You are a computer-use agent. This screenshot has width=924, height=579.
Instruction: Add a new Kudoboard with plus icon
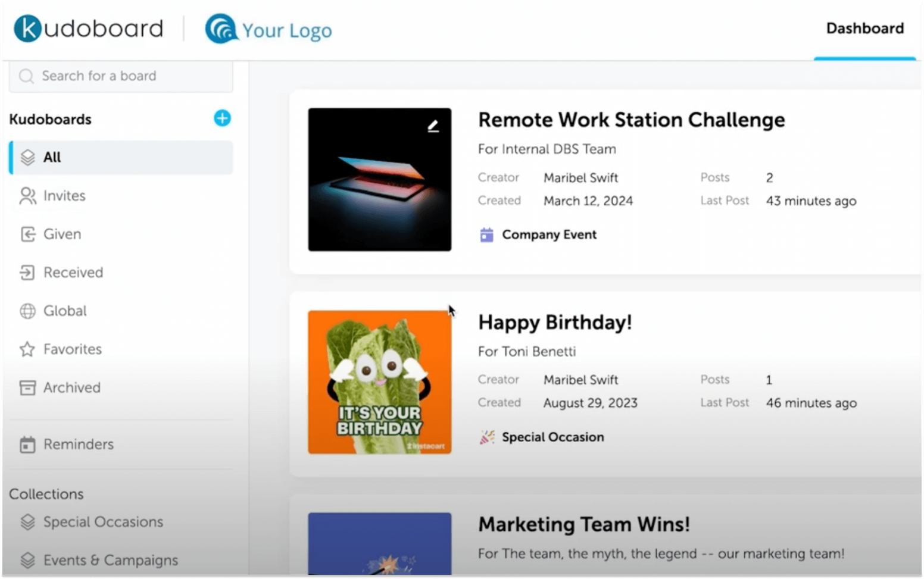pos(222,118)
